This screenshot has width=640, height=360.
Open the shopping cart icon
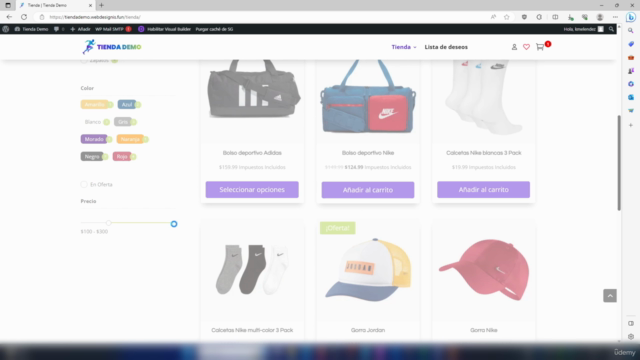[x=540, y=47]
